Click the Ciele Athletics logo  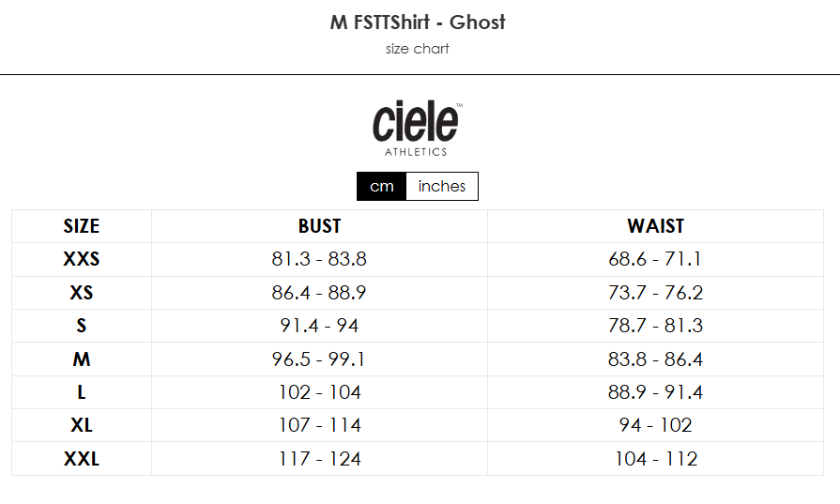coord(418,129)
